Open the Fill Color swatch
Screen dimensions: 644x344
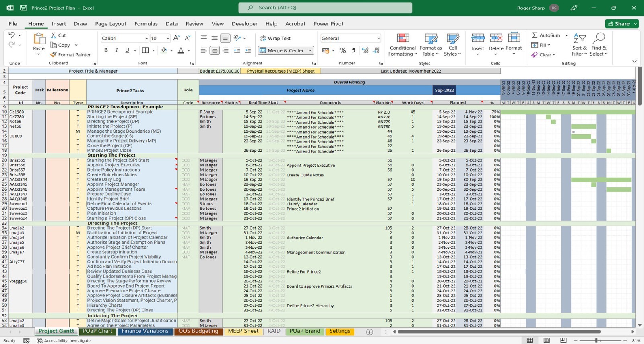click(164, 50)
